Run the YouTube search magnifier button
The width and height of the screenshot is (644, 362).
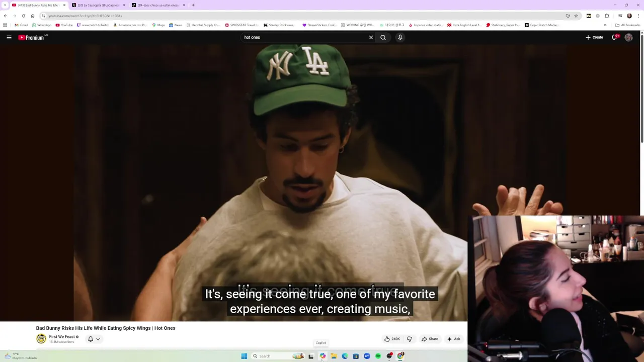(383, 37)
